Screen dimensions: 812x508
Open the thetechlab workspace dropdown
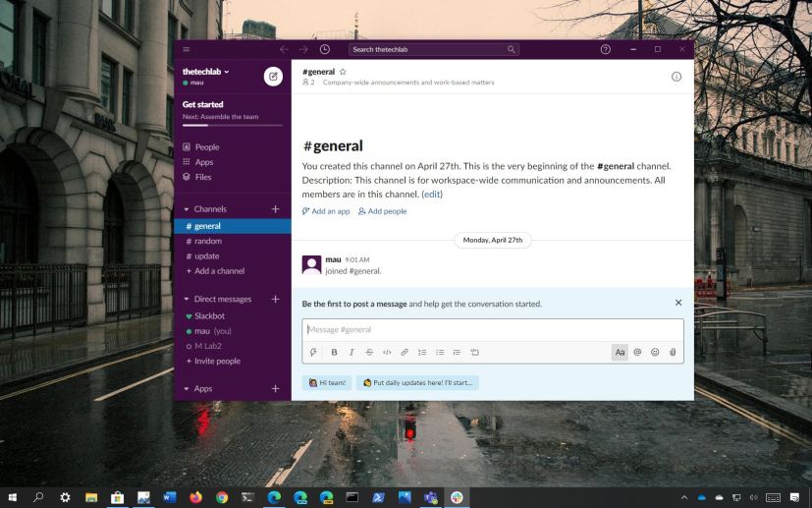point(205,72)
